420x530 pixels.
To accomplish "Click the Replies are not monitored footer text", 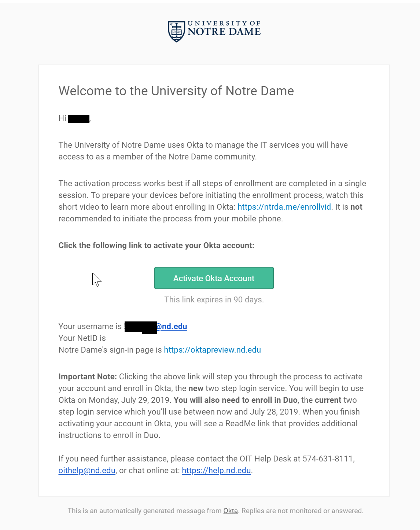I will pyautogui.click(x=302, y=511).
